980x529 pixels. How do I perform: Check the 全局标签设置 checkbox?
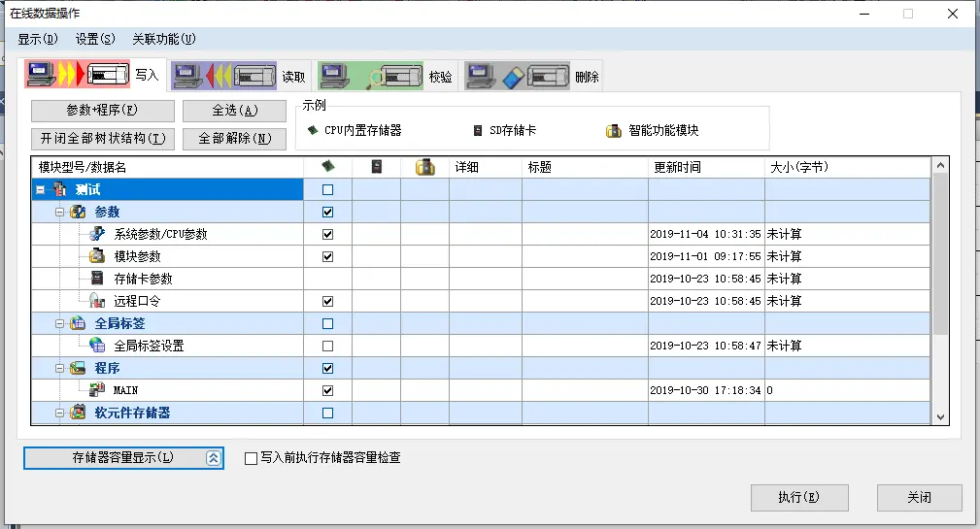(x=327, y=346)
